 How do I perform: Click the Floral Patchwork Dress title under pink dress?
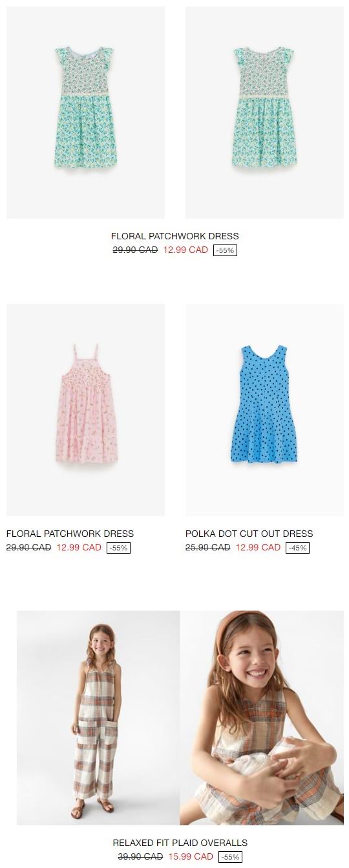[x=70, y=534]
